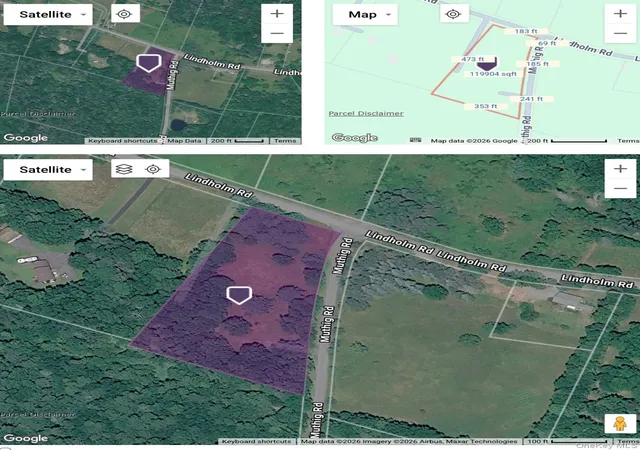Select parcel marker in large bottom map
This screenshot has width=640, height=450.
pos(239,295)
